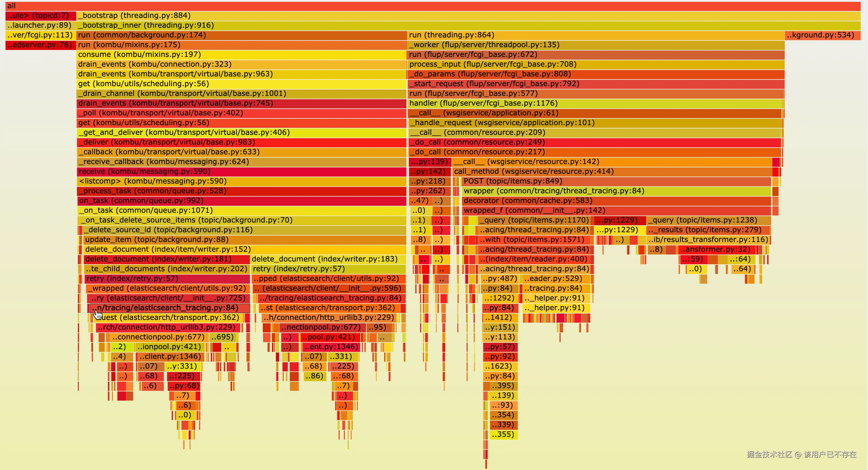
Task: Zoom into delete_document (index/writer.py:183) frame
Action: [328, 259]
